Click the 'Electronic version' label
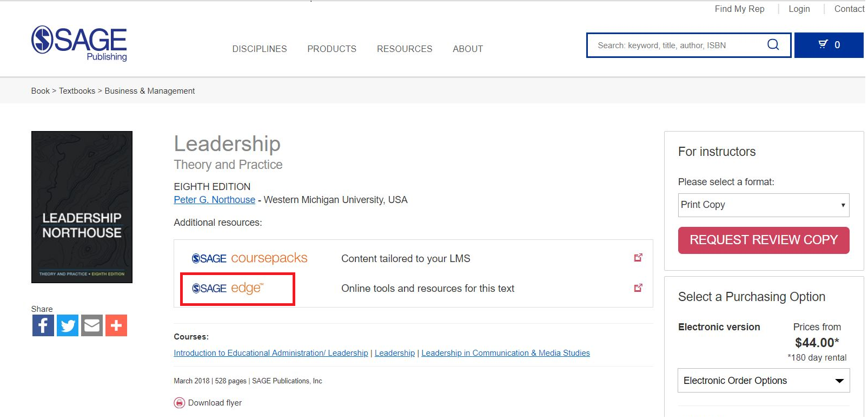This screenshot has height=418, width=868. (x=719, y=327)
